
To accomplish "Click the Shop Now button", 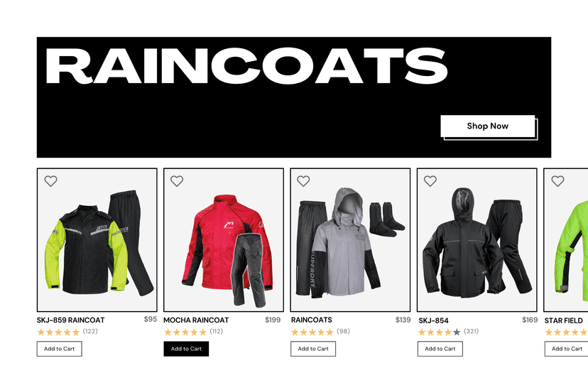I will click(x=487, y=126).
